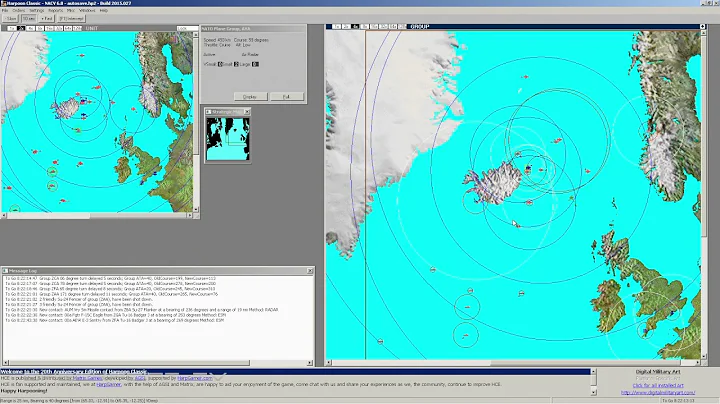Set Group map zoom to 2x
720x404 pixels.
point(346,27)
